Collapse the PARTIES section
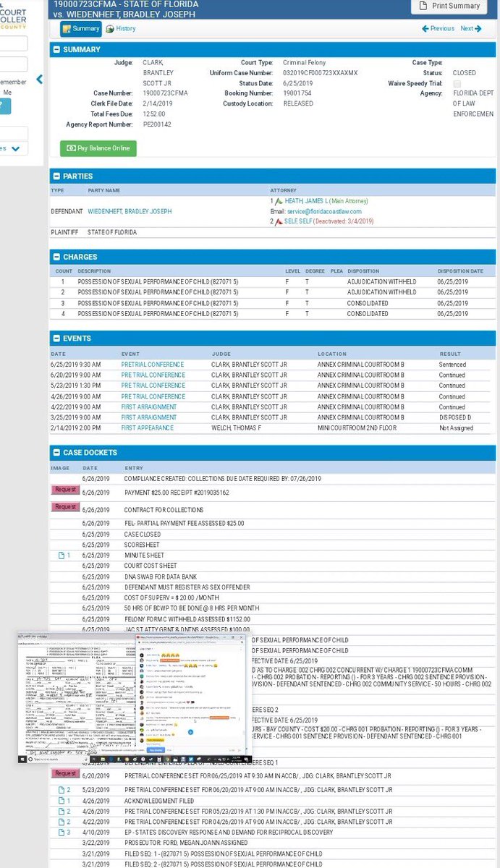 56,176
